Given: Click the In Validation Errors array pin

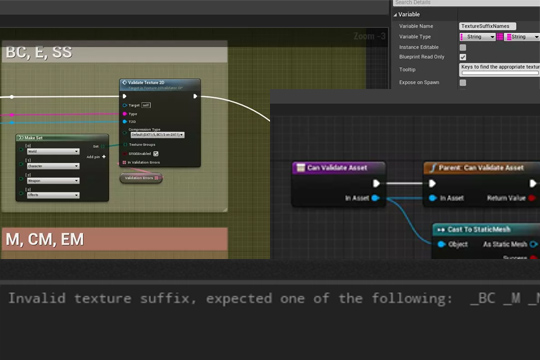Looking at the screenshot, I should click(x=125, y=162).
